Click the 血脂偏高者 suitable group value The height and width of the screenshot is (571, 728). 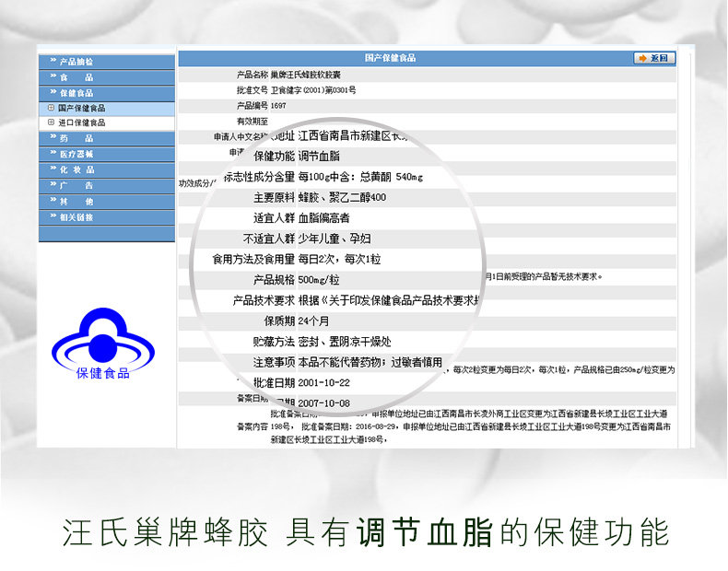(x=323, y=218)
